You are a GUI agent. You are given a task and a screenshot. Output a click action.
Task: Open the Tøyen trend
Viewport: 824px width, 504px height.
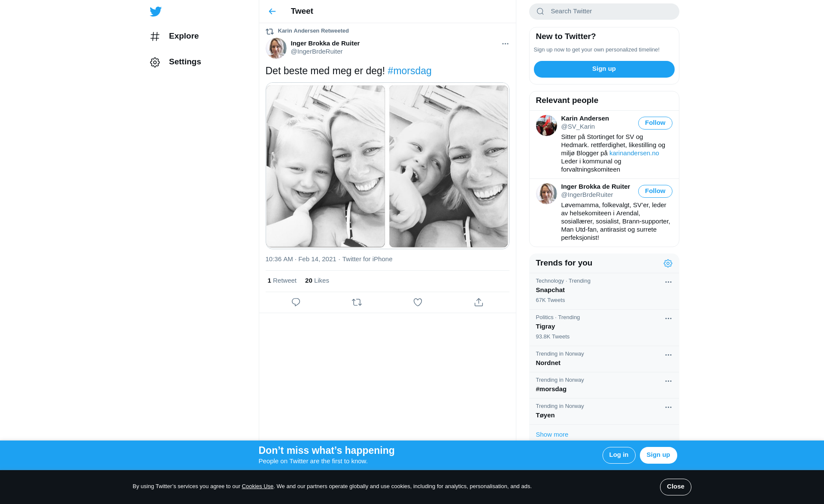click(x=604, y=411)
